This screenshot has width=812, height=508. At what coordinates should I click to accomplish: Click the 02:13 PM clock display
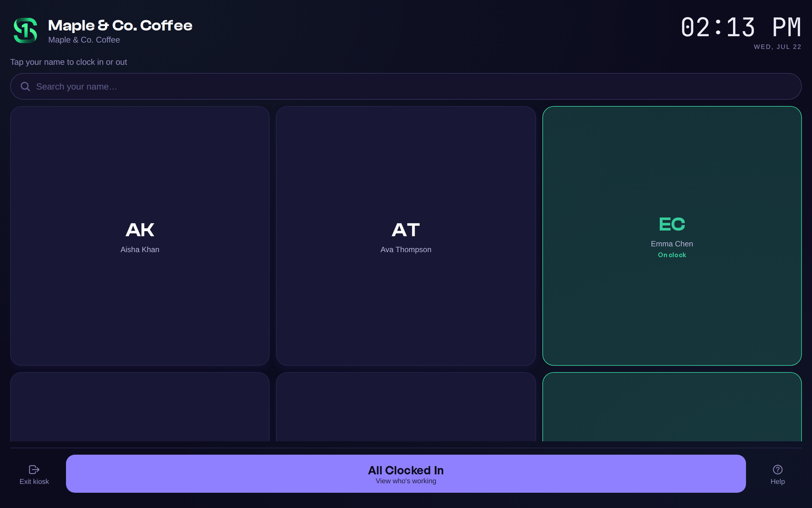[741, 27]
